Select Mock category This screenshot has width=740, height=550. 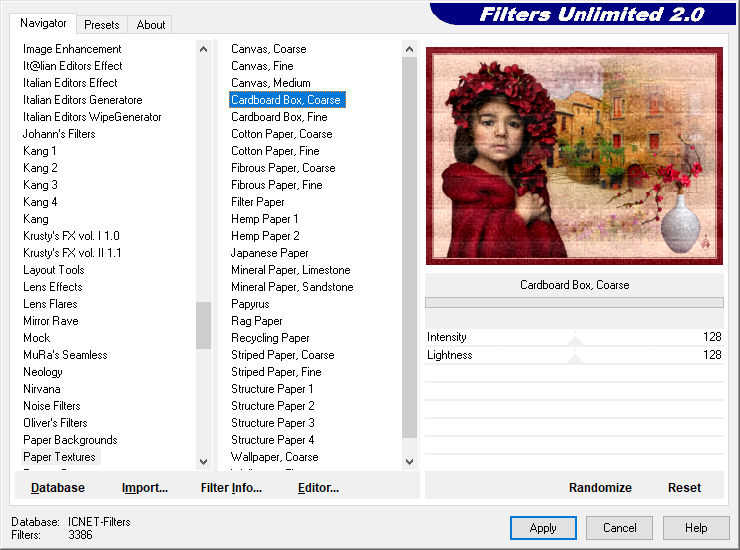[36, 338]
